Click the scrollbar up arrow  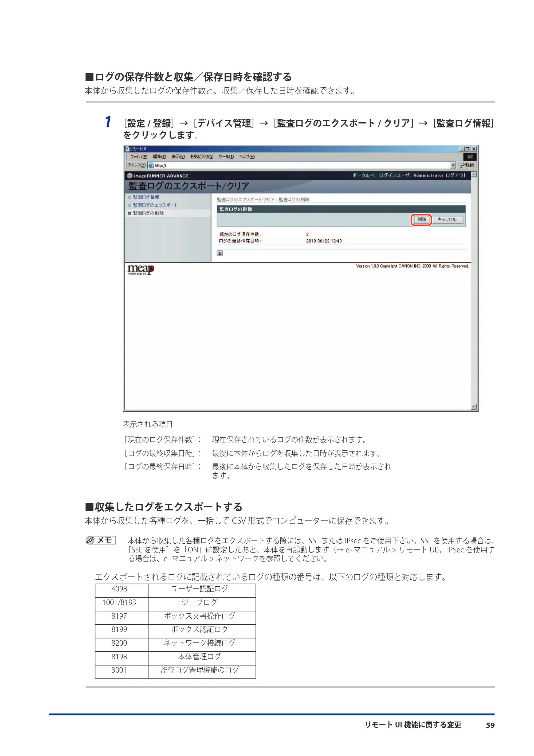pos(474,174)
